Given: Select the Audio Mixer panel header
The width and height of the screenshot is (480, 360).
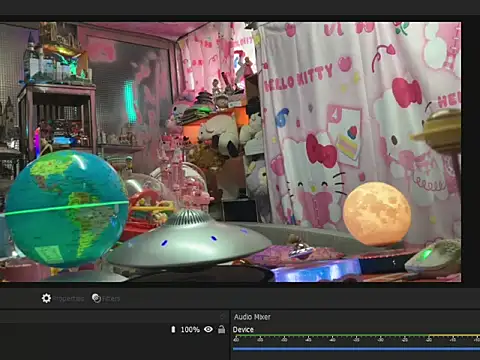Looking at the screenshot, I should click(x=252, y=317).
